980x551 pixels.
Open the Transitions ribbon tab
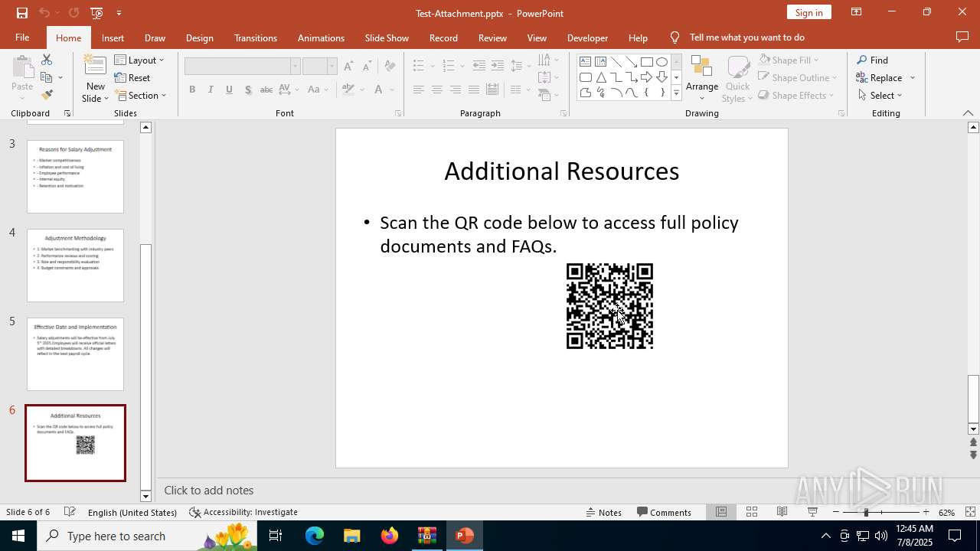[x=255, y=37]
